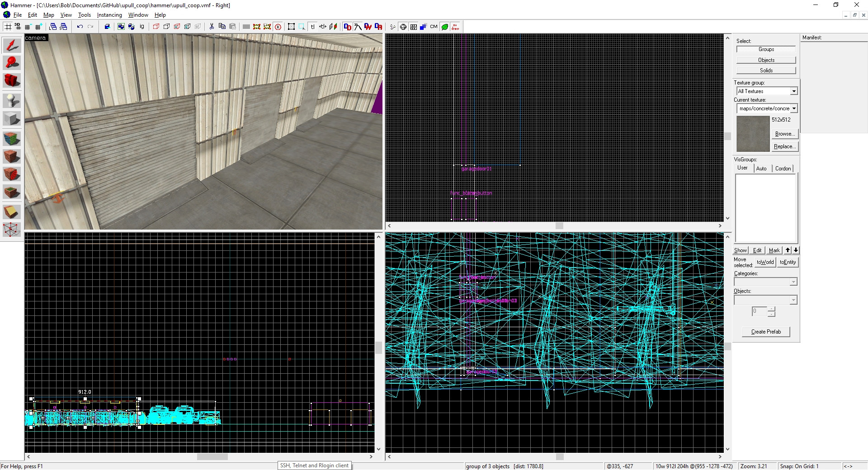Select the Entity tool
This screenshot has height=470, width=868.
pyautogui.click(x=12, y=100)
